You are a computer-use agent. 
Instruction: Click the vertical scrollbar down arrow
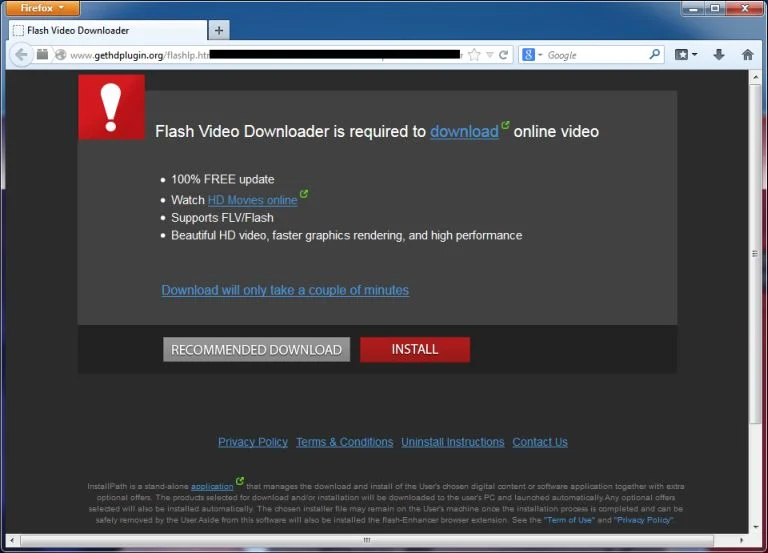[755, 527]
